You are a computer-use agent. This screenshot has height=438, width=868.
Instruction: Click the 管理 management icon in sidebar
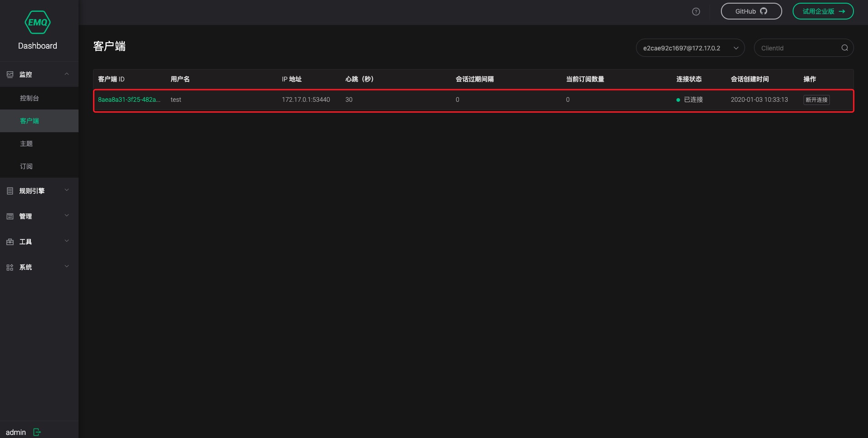click(x=10, y=216)
